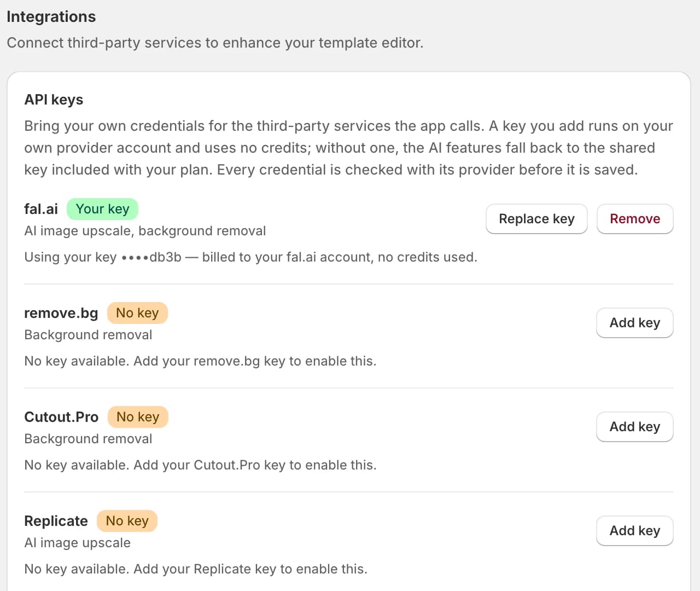Click "Background removal" under remove.bg
Viewport: 700px width, 591px height.
pyautogui.click(x=88, y=335)
